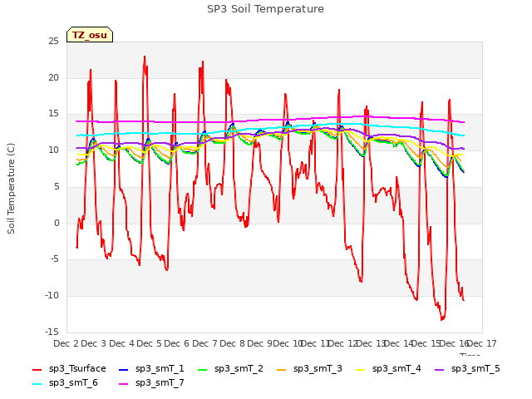Click the sp3_smT_2 green legend swatch
This screenshot has height=399, width=532.
(x=203, y=369)
